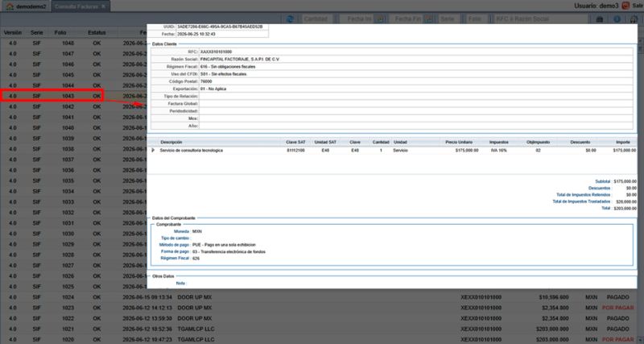Click the refresh icon in the toolbar
The image size is (644, 344).
[x=290, y=19]
